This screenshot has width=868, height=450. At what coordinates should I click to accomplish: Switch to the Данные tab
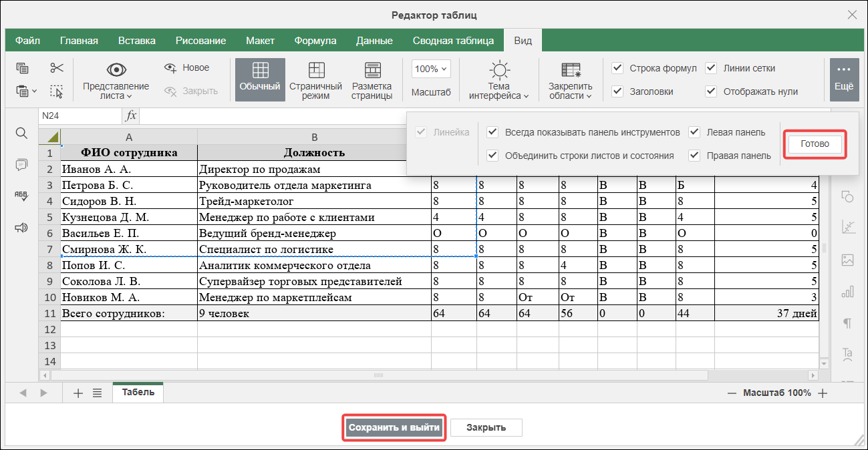tap(374, 41)
